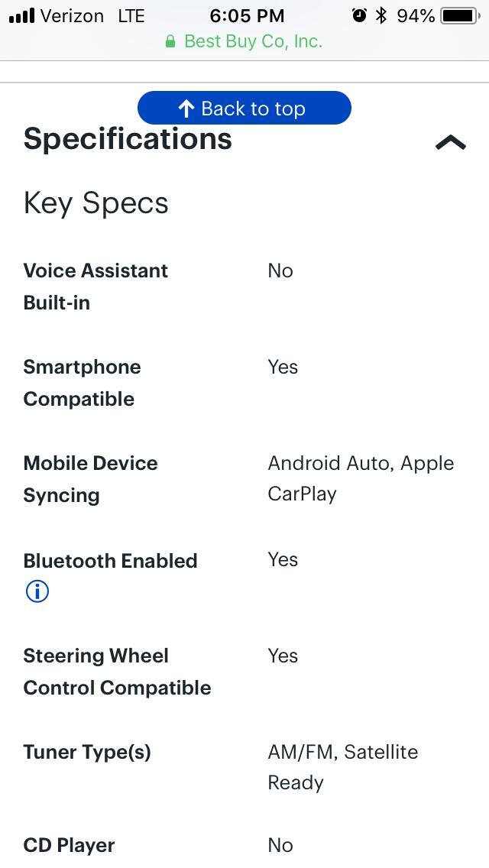Tap the AM/FM, Satellite Ready value
489x868 pixels.
coord(342,767)
